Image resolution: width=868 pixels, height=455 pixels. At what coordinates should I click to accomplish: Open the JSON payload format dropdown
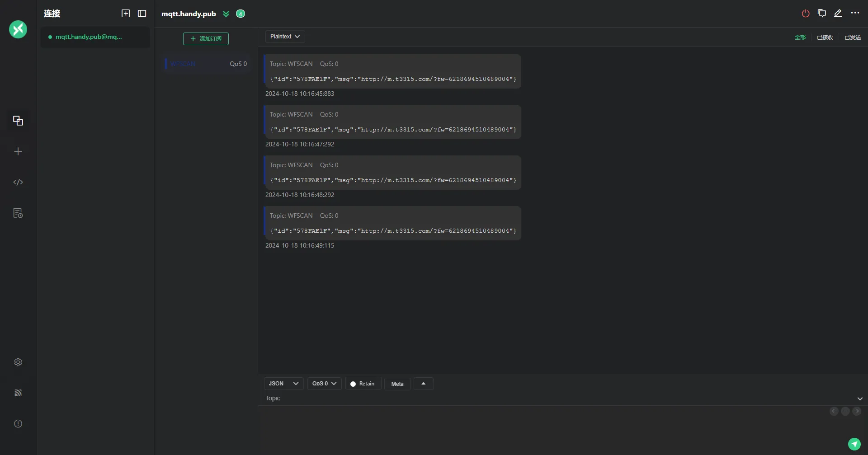pos(283,384)
